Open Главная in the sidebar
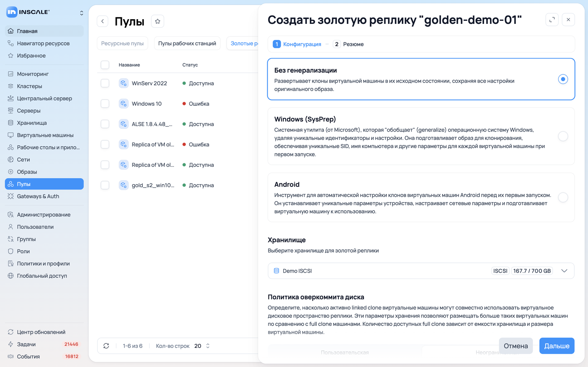Image resolution: width=588 pixels, height=367 pixels. click(x=44, y=31)
